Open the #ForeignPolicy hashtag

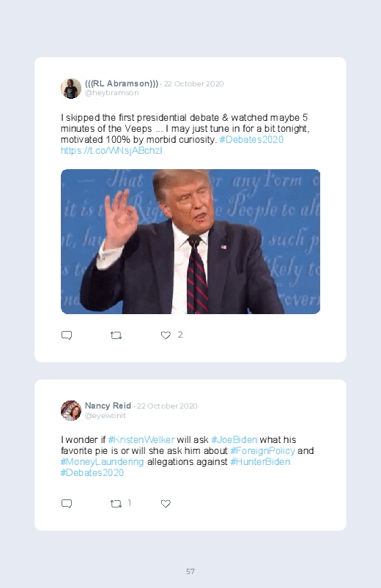pyautogui.click(x=263, y=450)
